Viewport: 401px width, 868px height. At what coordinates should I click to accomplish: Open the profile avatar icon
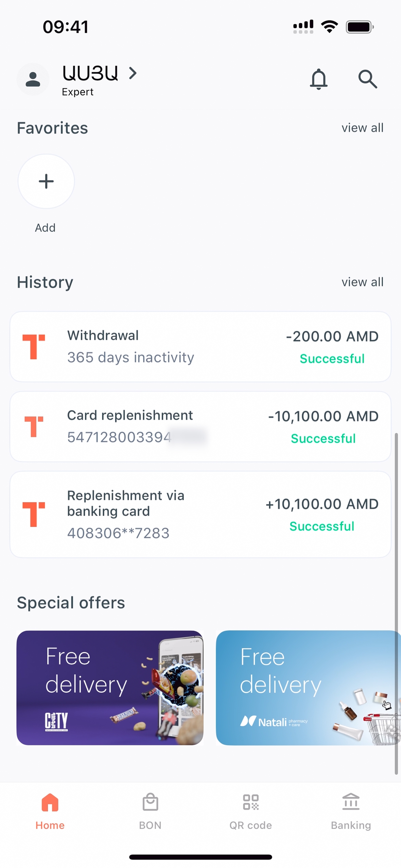pyautogui.click(x=33, y=79)
